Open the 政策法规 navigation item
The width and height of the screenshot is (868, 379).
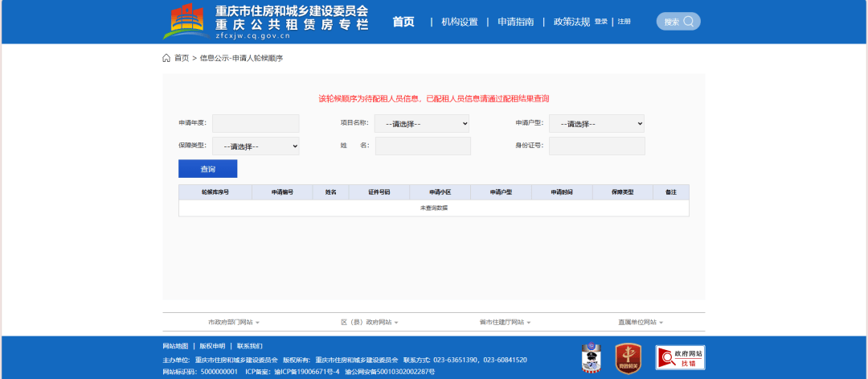pyautogui.click(x=571, y=22)
